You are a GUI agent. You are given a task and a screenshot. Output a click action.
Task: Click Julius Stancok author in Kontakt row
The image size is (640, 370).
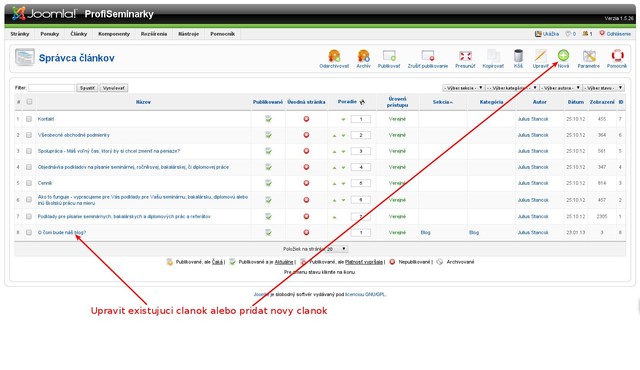click(533, 119)
